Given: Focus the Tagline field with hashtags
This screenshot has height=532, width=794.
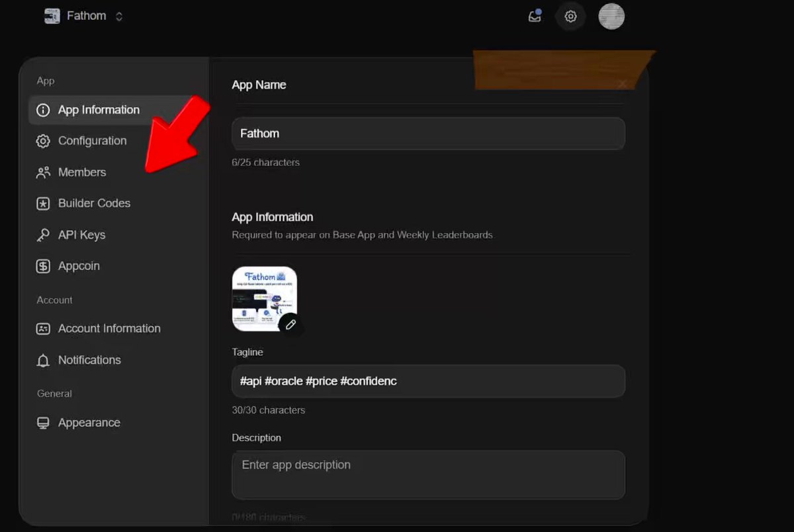Looking at the screenshot, I should (428, 381).
